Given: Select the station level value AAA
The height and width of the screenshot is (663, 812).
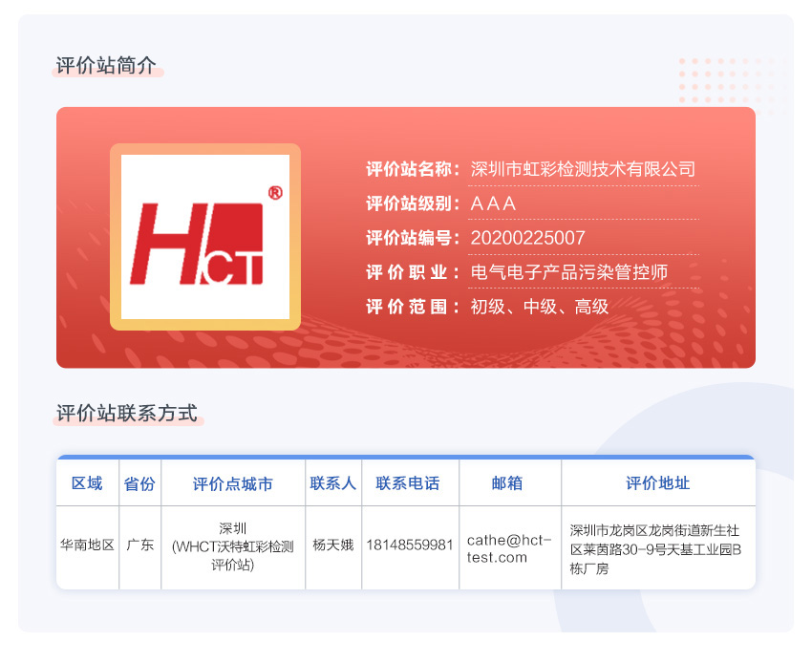Looking at the screenshot, I should coord(493,203).
